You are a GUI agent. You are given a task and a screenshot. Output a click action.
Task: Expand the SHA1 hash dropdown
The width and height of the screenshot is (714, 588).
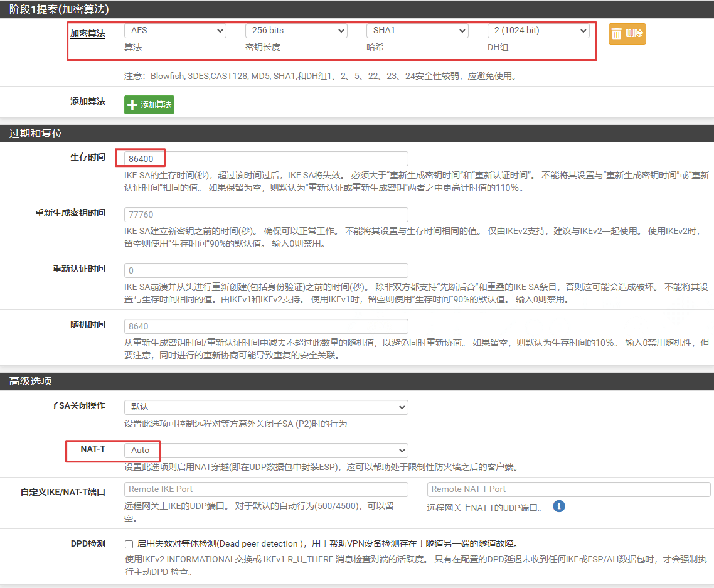point(417,30)
